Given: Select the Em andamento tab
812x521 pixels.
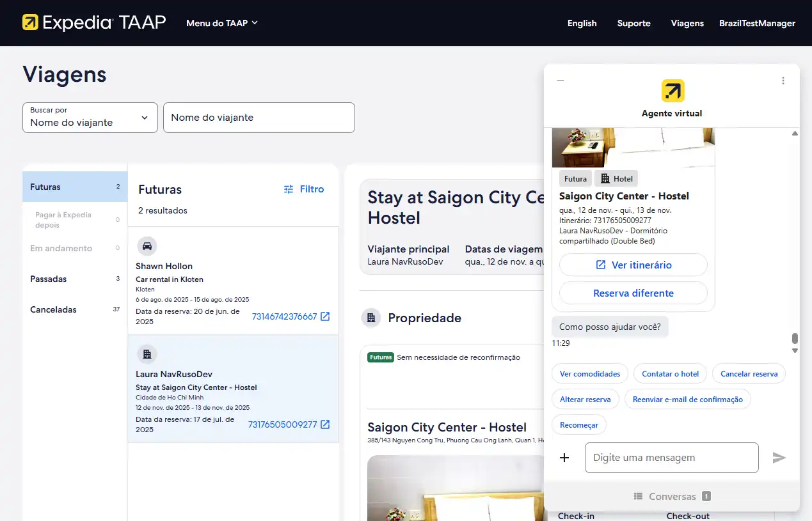Looking at the screenshot, I should (x=75, y=248).
